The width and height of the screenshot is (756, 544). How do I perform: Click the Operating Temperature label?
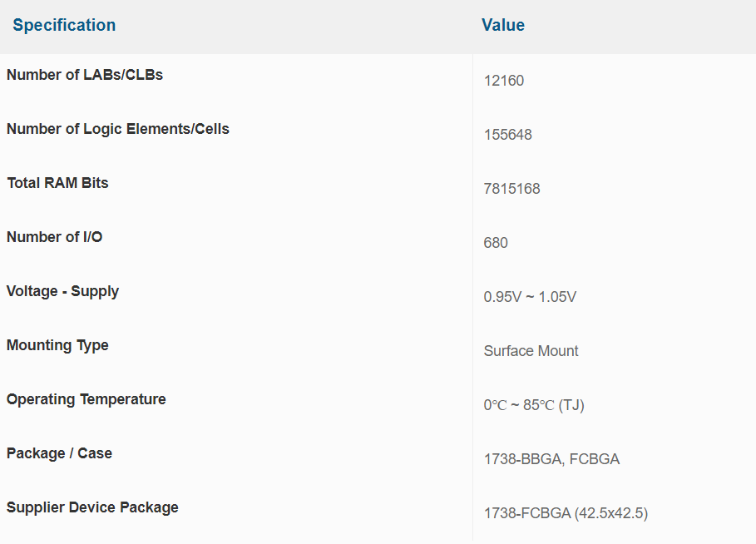click(x=86, y=399)
